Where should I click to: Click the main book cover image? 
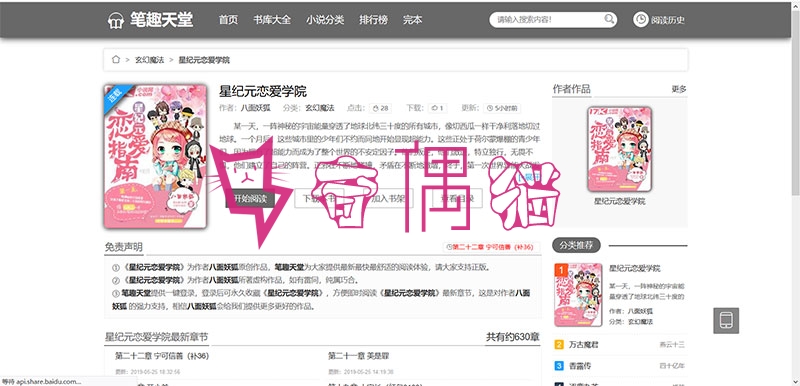click(x=155, y=156)
